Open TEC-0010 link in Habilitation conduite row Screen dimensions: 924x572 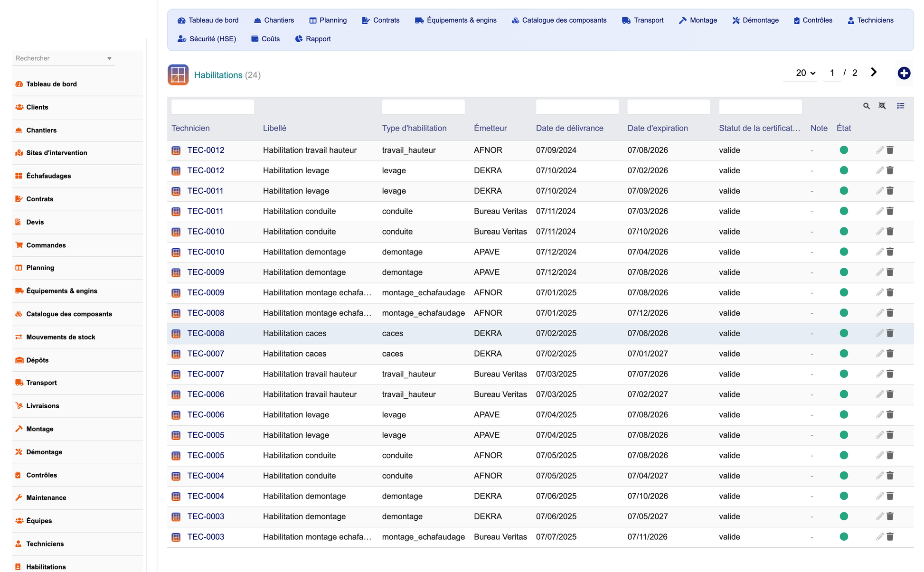point(206,232)
